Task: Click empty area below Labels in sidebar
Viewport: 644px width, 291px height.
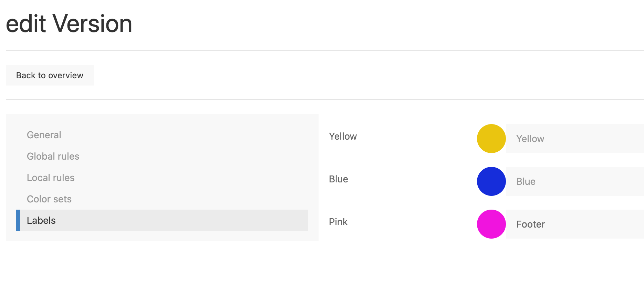Action: coord(162,236)
